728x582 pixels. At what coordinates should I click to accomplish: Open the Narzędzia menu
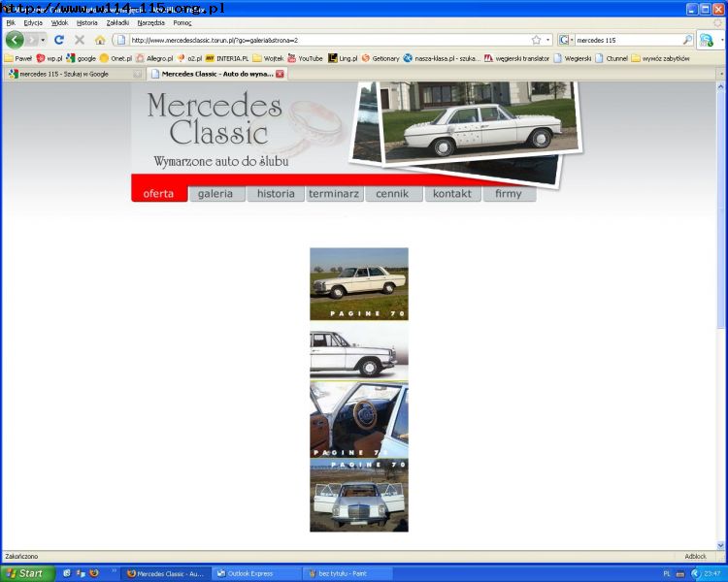point(150,22)
